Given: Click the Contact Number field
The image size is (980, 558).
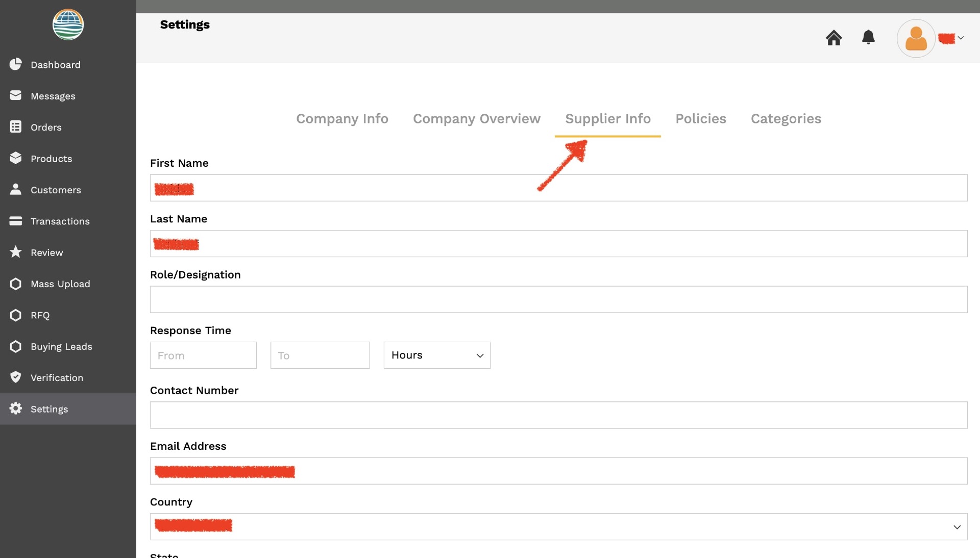Looking at the screenshot, I should pyautogui.click(x=558, y=415).
